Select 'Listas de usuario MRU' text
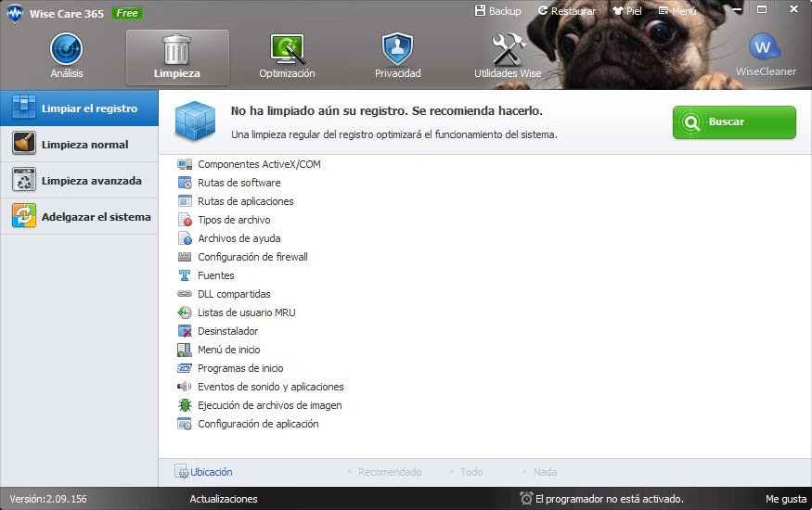The image size is (812, 510). point(247,312)
